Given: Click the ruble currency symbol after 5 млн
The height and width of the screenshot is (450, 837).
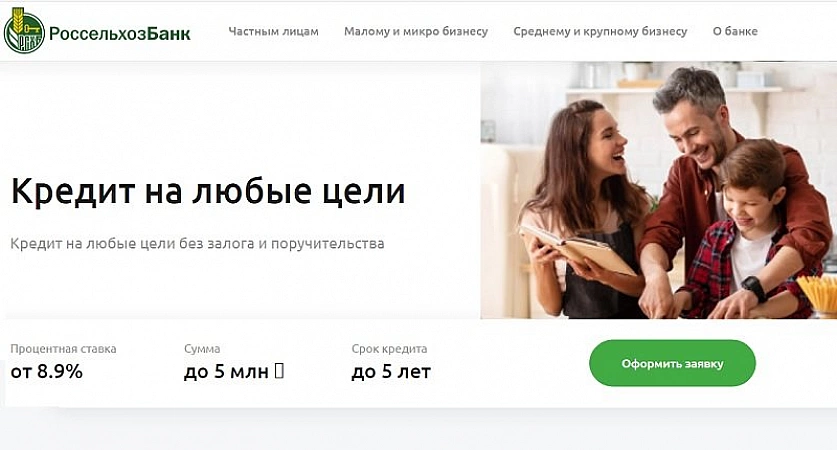Looking at the screenshot, I should (x=279, y=371).
